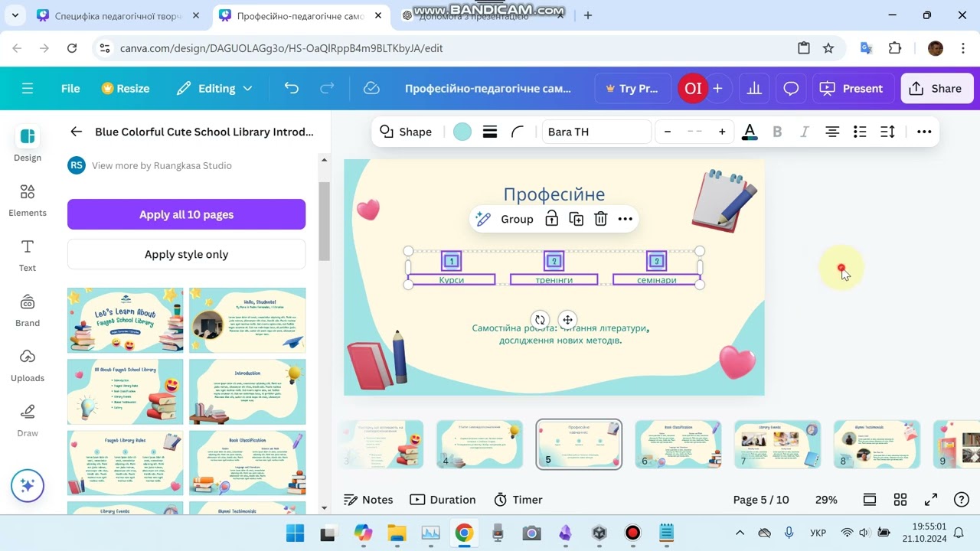
Task: Open the Bara TH font dropdown
Action: 596,132
